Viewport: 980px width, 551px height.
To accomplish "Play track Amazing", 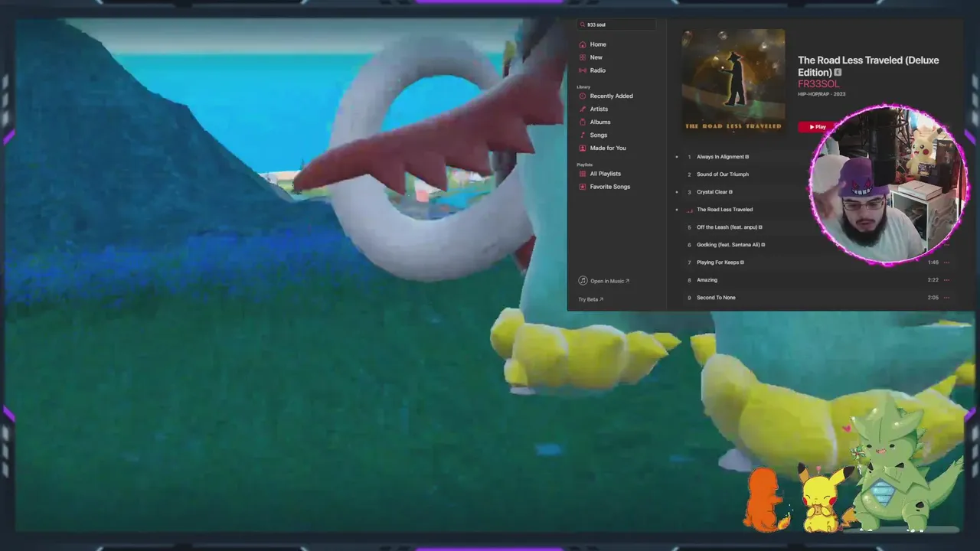I will 707,280.
